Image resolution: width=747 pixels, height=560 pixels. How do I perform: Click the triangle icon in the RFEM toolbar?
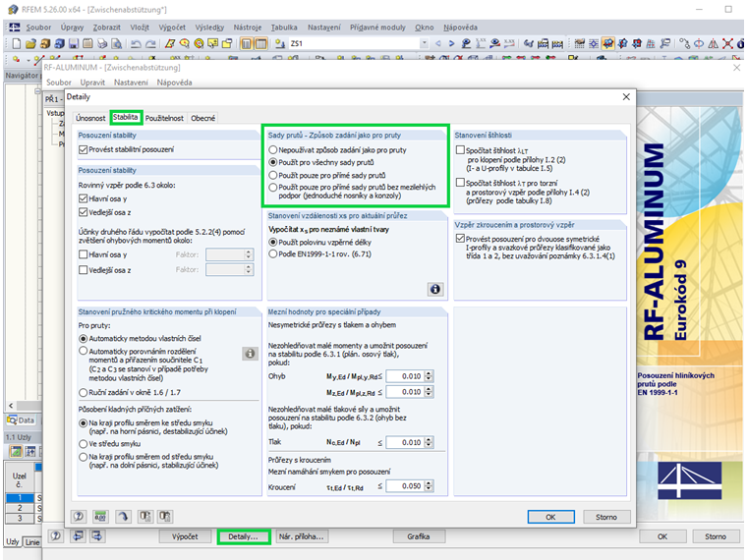[x=714, y=44]
